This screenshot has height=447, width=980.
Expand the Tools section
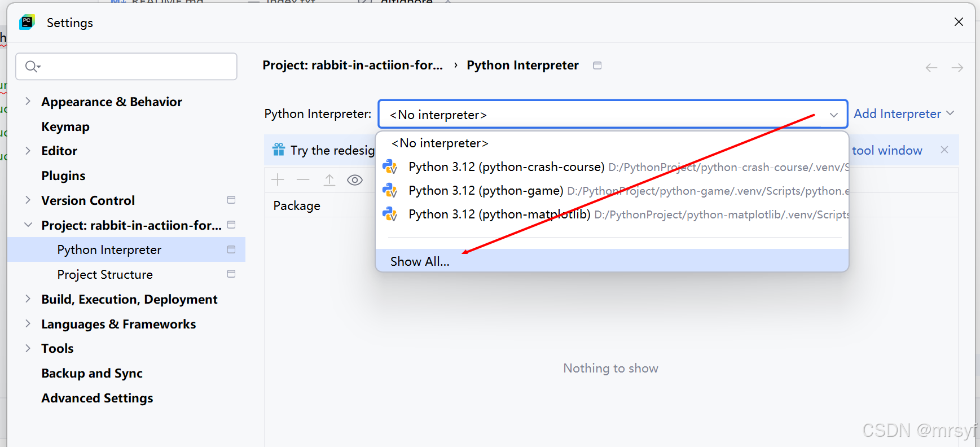28,348
